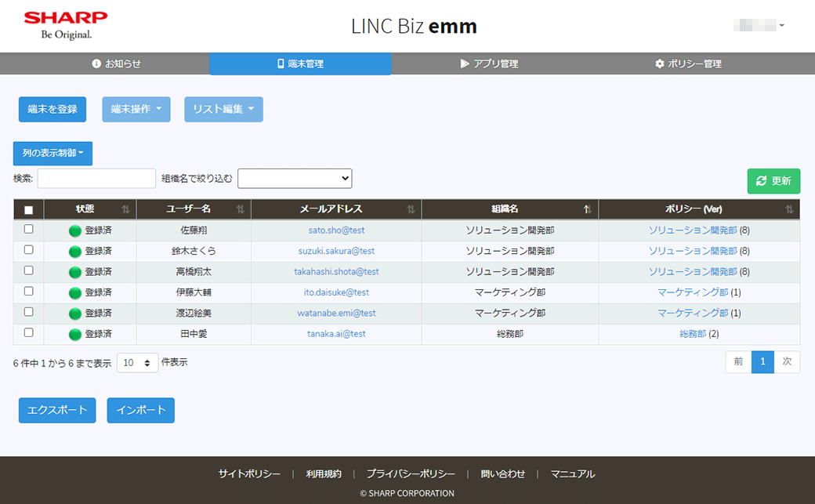Open マーケティング部 policy link for 渡辺絵美
Viewport: 815px width, 504px height.
coord(692,314)
